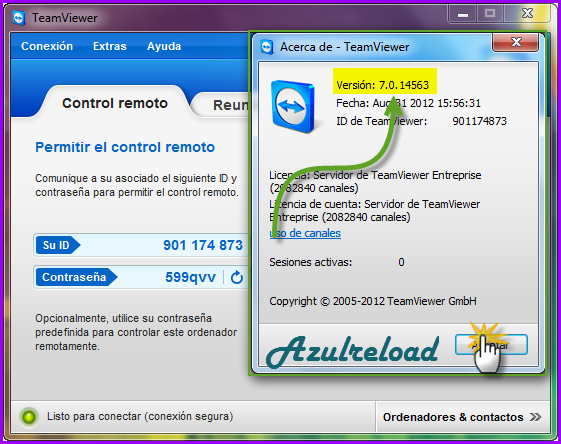Open the Extras menu
This screenshot has height=444, width=561.
click(110, 46)
